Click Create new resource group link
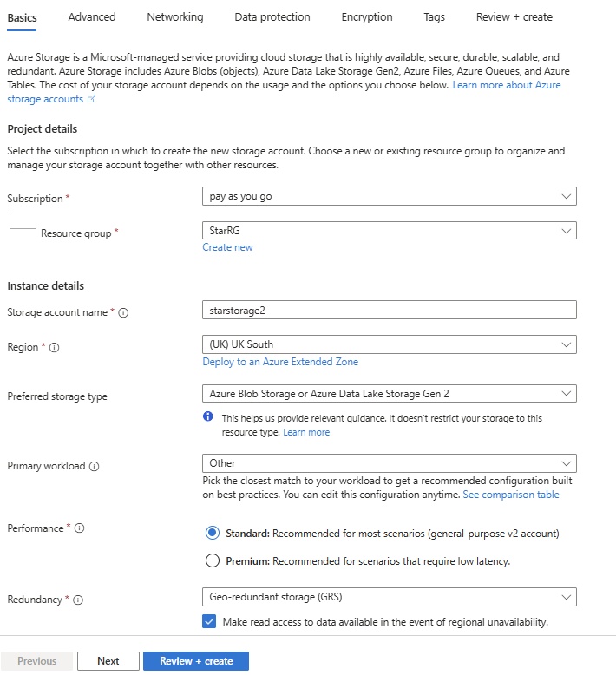The width and height of the screenshot is (616, 675). (x=227, y=247)
